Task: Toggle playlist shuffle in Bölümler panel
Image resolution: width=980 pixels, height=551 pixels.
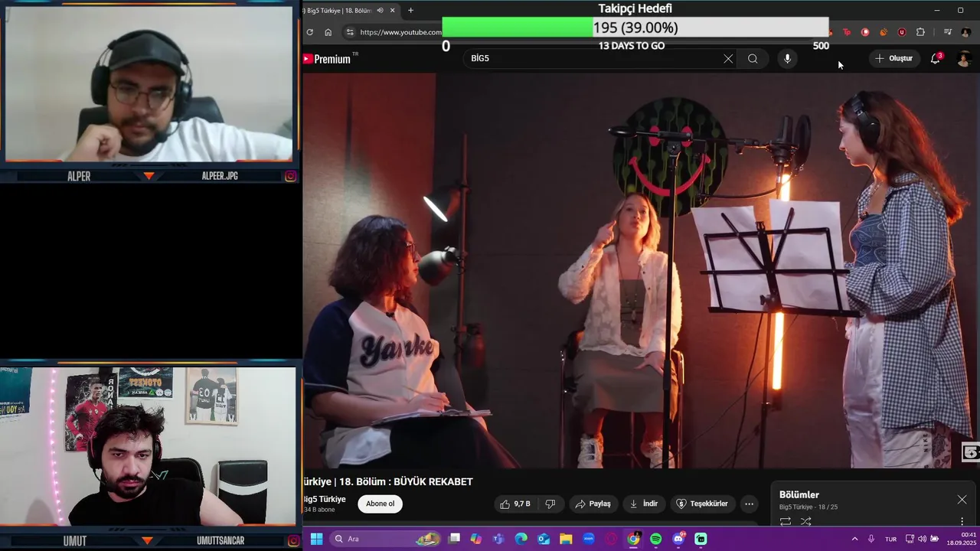Action: 805,521
